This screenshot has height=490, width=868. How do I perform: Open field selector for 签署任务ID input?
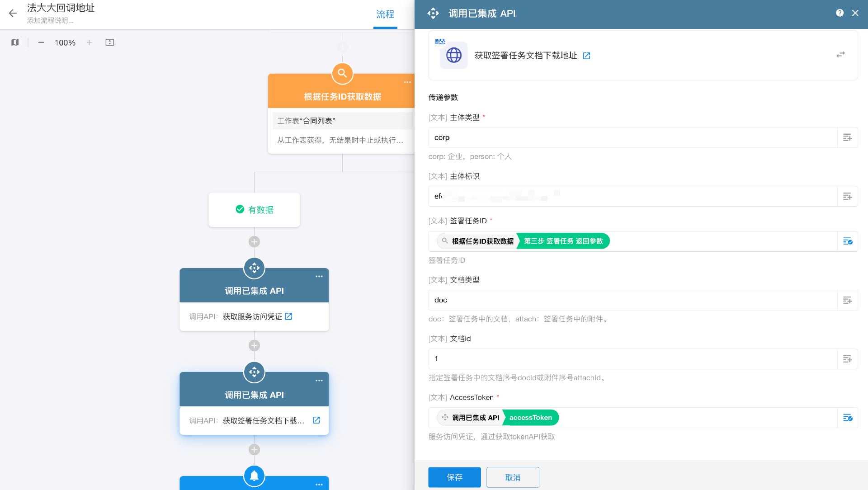click(x=847, y=241)
